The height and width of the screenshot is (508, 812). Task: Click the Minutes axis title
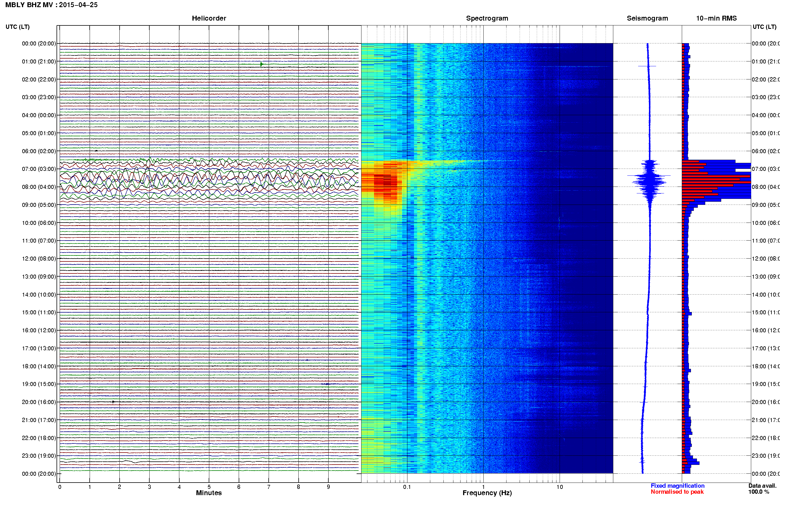pyautogui.click(x=209, y=493)
